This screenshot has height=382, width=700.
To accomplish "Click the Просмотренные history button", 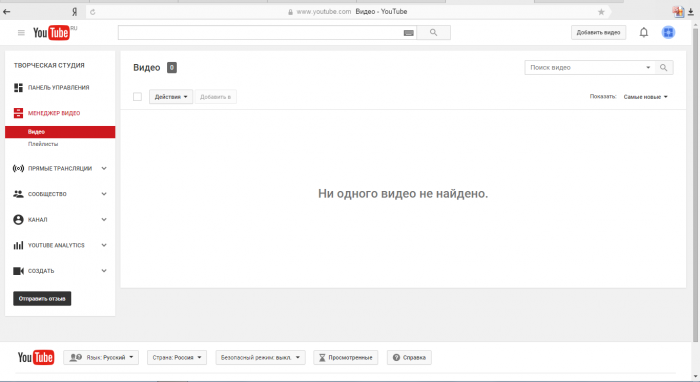I will pos(346,357).
